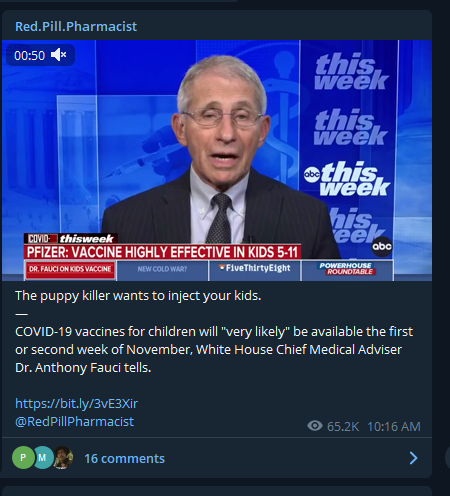Click the Powerhouse Roundtable segment tab in the video
This screenshot has width=450, height=496.
pyautogui.click(x=348, y=269)
